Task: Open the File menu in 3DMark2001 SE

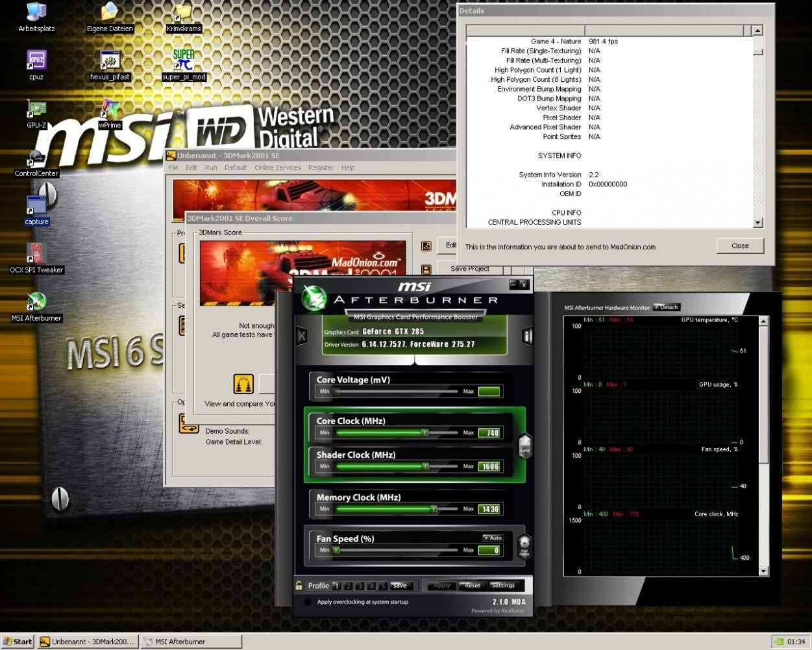Action: 173,168
